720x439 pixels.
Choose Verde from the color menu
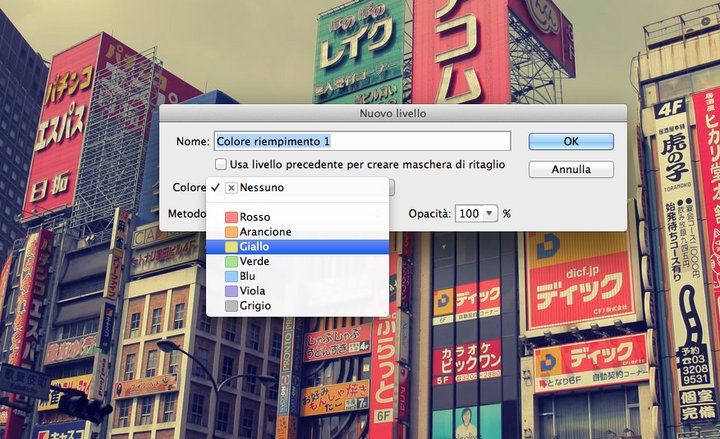(x=298, y=261)
